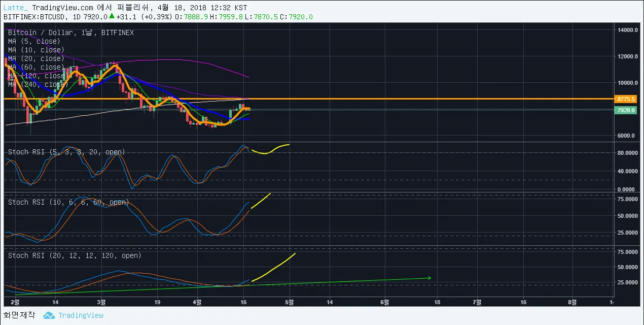Click the 6월 date axis label

pyautogui.click(x=385, y=302)
